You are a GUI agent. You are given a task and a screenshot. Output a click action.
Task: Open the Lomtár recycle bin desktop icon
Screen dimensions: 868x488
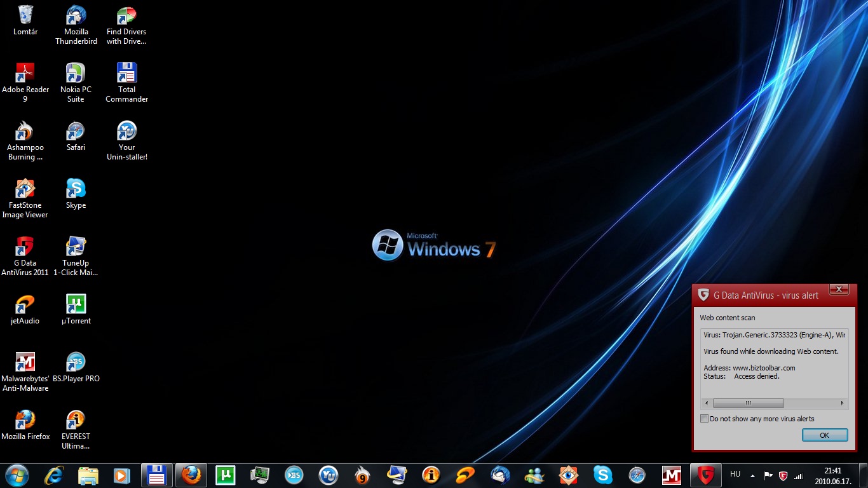[x=25, y=20]
